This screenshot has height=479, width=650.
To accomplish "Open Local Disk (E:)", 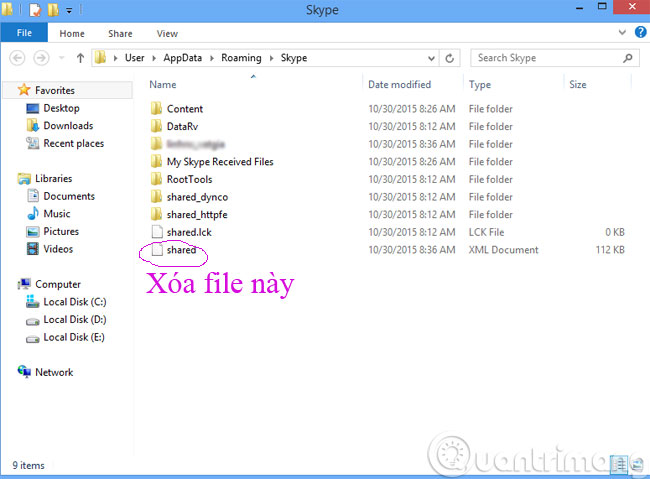I will tap(74, 337).
